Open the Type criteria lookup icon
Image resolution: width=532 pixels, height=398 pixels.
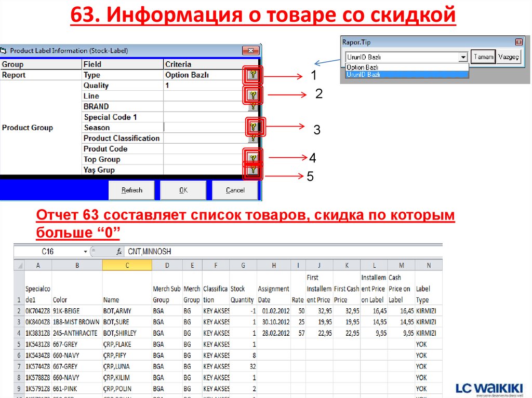pos(254,74)
